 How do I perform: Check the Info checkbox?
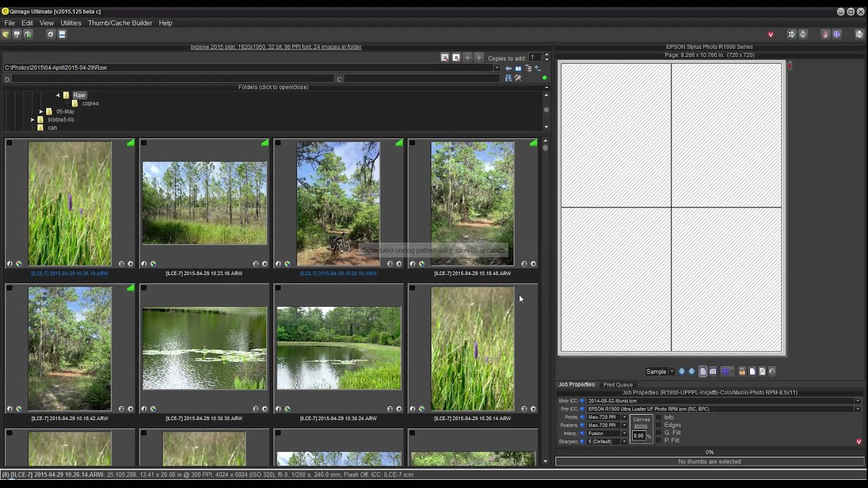click(658, 418)
